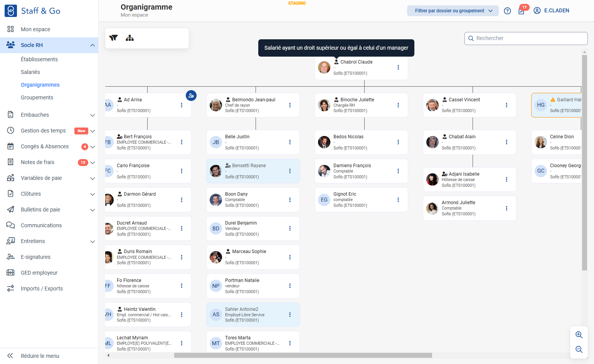Click in the Rechercher search field
The image size is (594, 364).
tap(526, 39)
